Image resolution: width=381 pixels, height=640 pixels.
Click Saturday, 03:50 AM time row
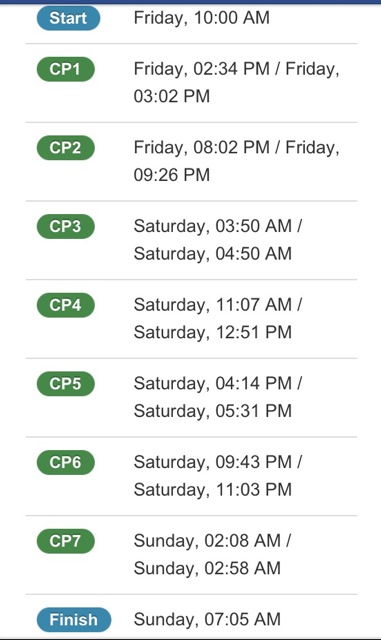[213, 227]
